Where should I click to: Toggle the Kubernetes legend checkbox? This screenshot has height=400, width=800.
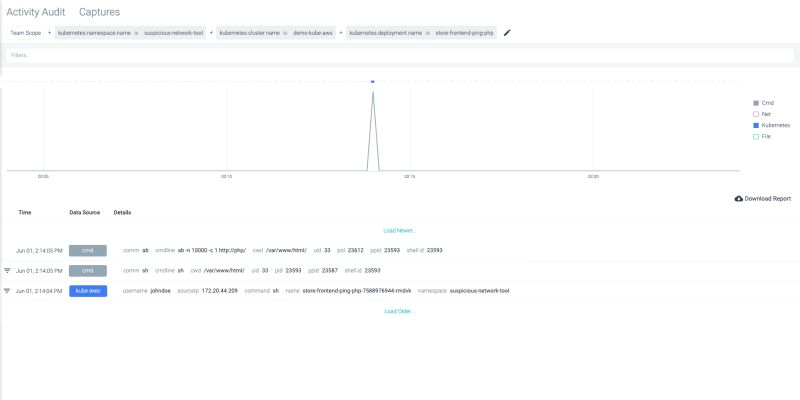(756, 126)
